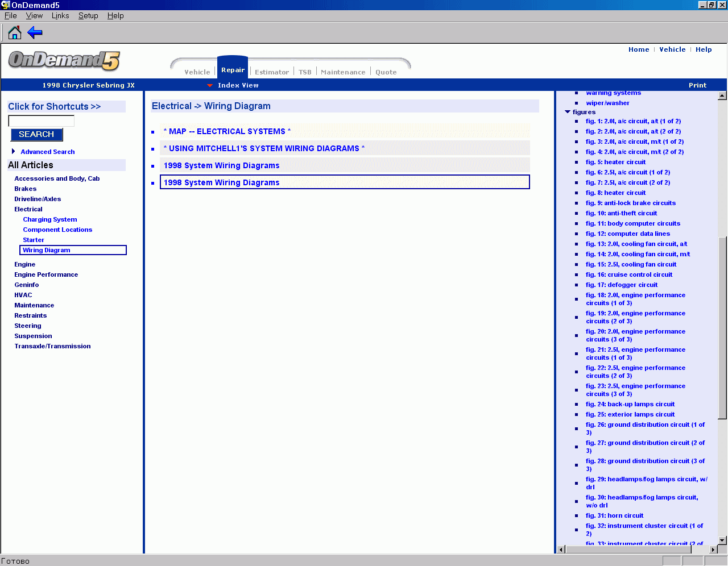Click index panel scroll down arrow
Screen dimensions: 728x566
[722, 540]
